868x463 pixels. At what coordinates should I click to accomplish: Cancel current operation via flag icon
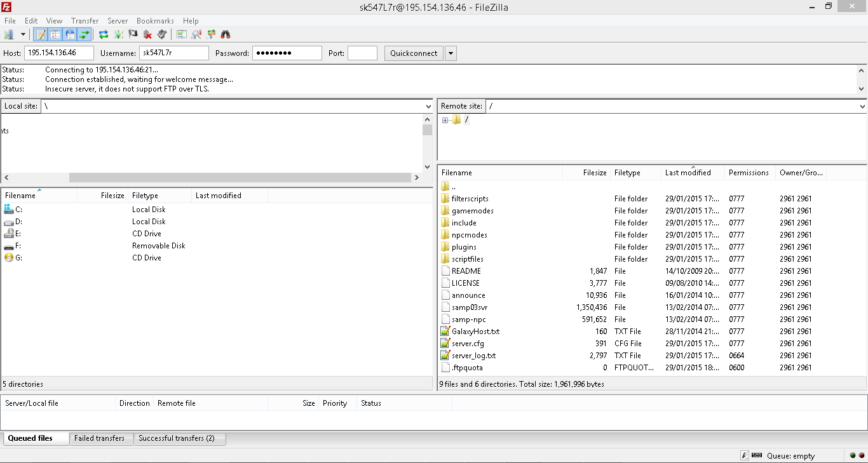(x=133, y=34)
